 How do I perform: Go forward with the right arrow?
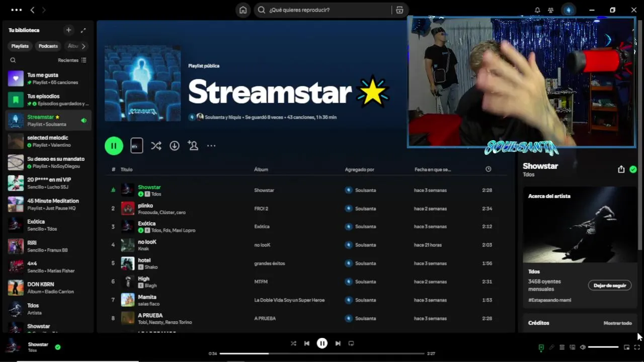click(x=44, y=10)
